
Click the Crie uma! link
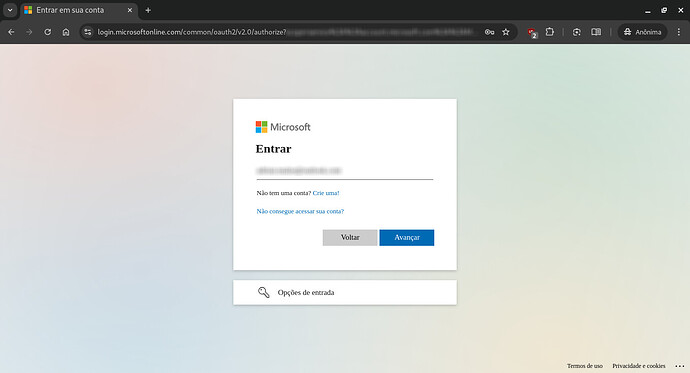326,193
